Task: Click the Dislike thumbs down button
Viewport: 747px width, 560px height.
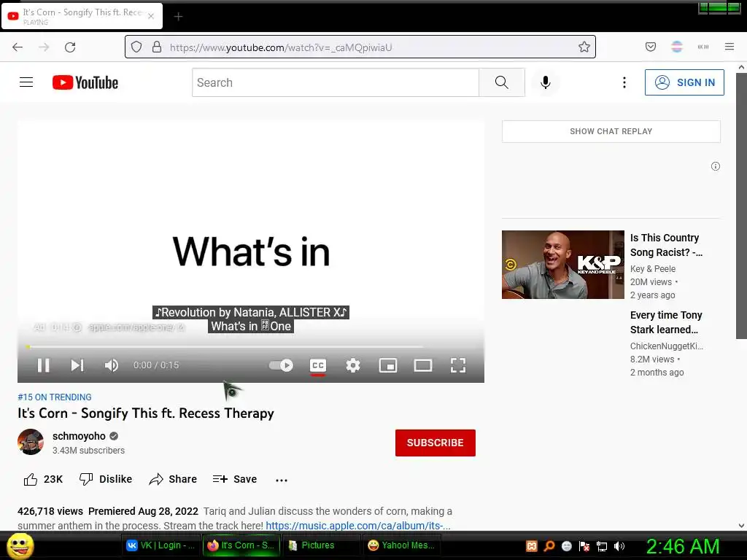Action: coord(106,479)
